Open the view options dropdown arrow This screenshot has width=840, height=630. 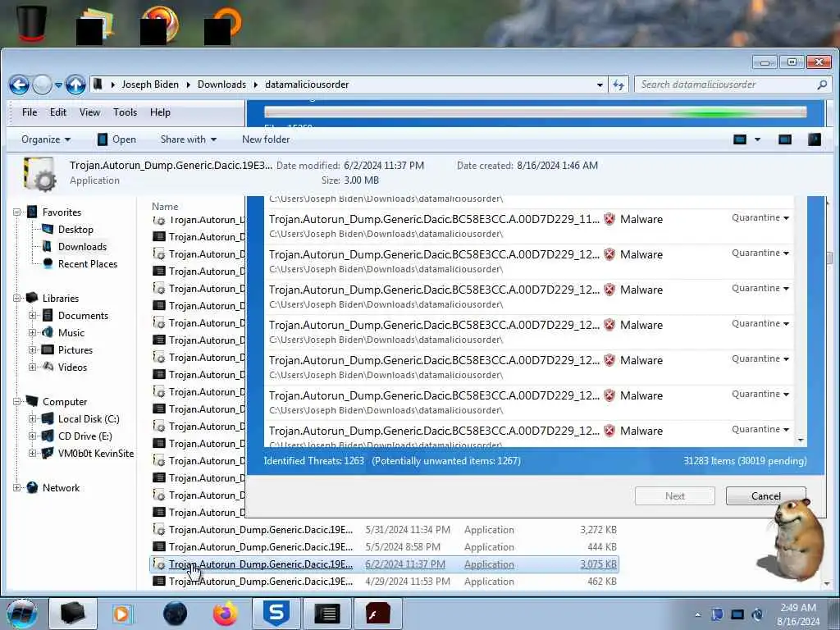tap(757, 139)
